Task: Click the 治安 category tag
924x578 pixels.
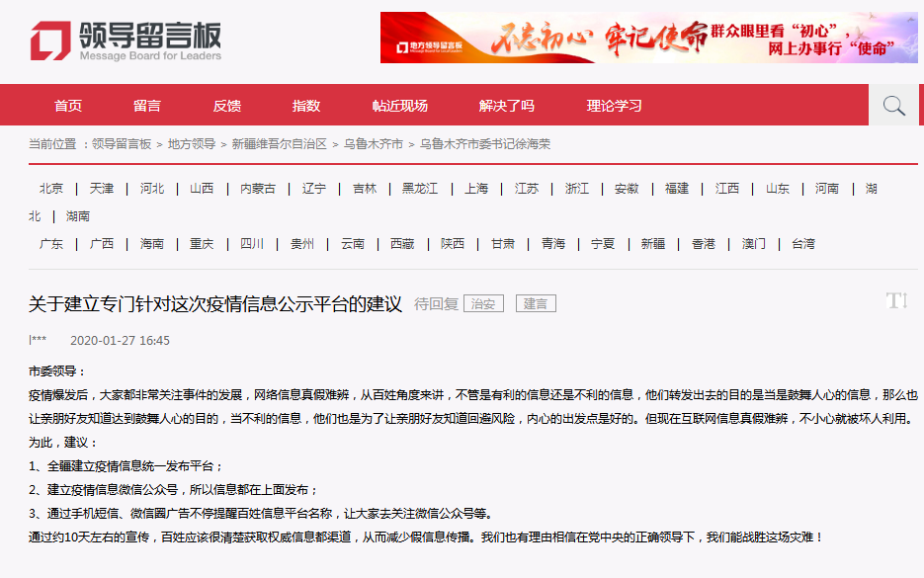Action: (x=483, y=304)
